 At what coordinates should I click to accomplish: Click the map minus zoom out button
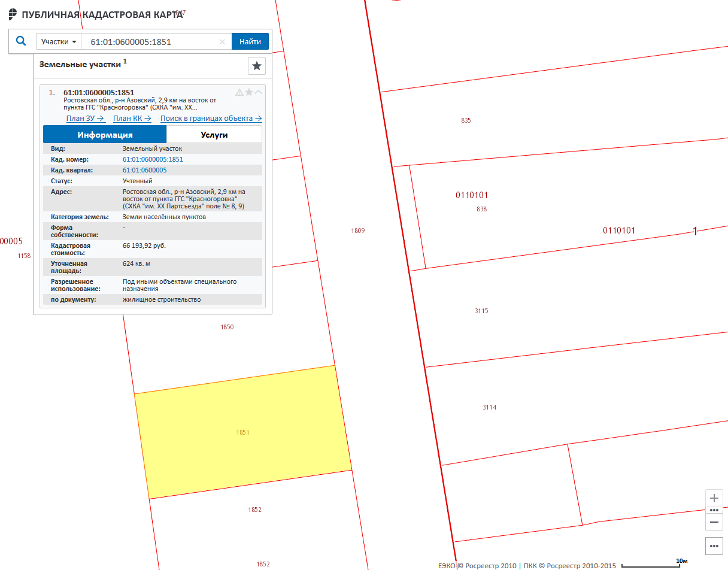point(714,522)
